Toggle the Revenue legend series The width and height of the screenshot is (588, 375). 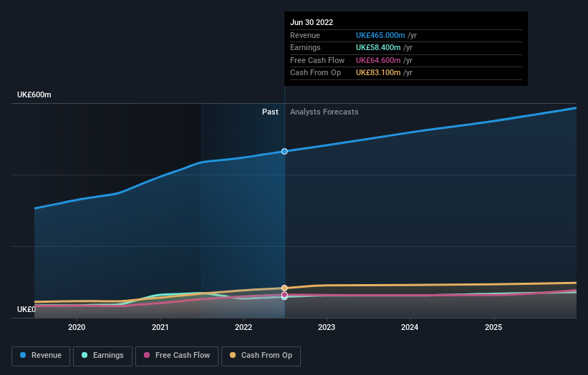[41, 356]
